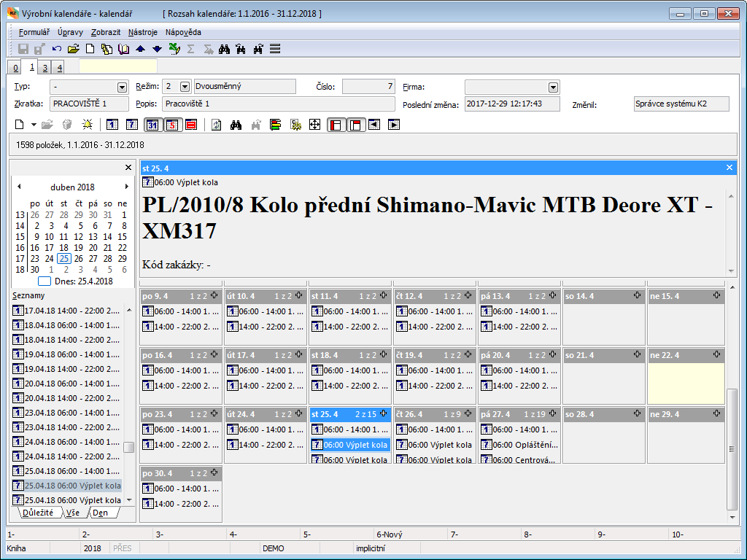Add an item on ne 22. 4 with plus
The height and width of the screenshot is (560, 747).
pyautogui.click(x=716, y=354)
